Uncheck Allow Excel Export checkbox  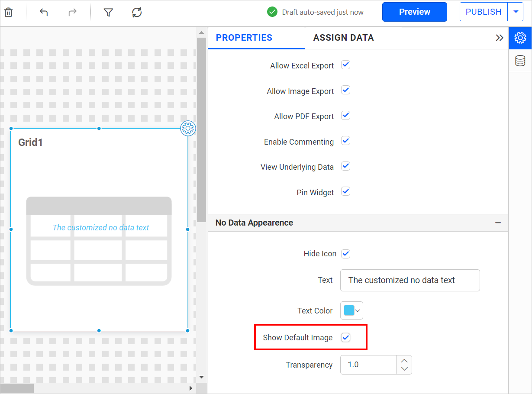[x=345, y=65]
